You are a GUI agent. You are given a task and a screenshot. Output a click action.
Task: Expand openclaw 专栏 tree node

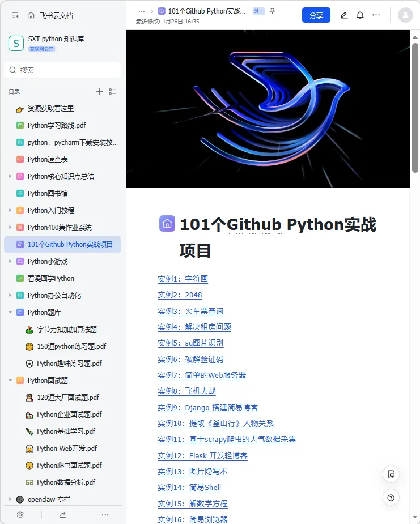(x=10, y=499)
